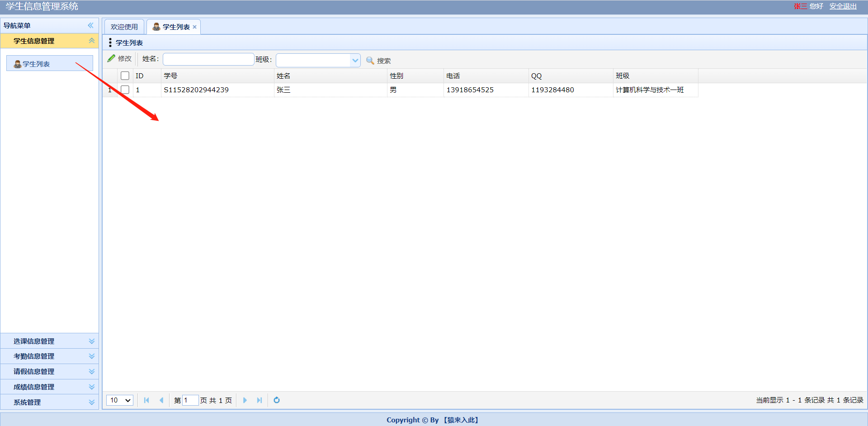
Task: Sort by the 班级 column header
Action: click(656, 76)
